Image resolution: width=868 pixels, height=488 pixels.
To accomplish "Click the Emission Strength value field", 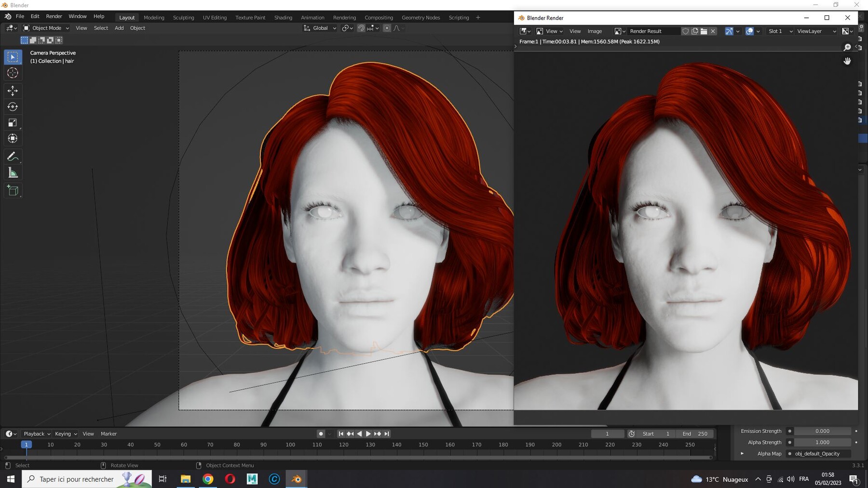I will pos(822,431).
